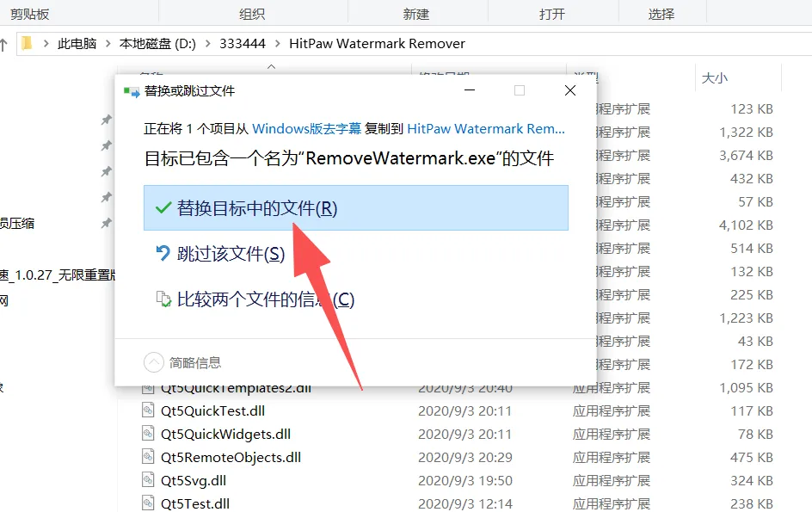This screenshot has width=812, height=512.
Task: Click the green checkmark replace icon
Action: (x=163, y=207)
